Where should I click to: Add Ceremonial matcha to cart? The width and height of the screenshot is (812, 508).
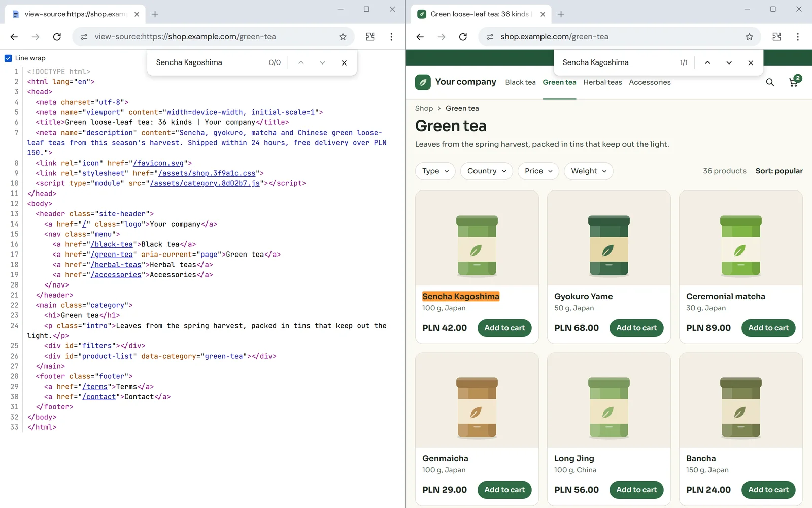[768, 328]
